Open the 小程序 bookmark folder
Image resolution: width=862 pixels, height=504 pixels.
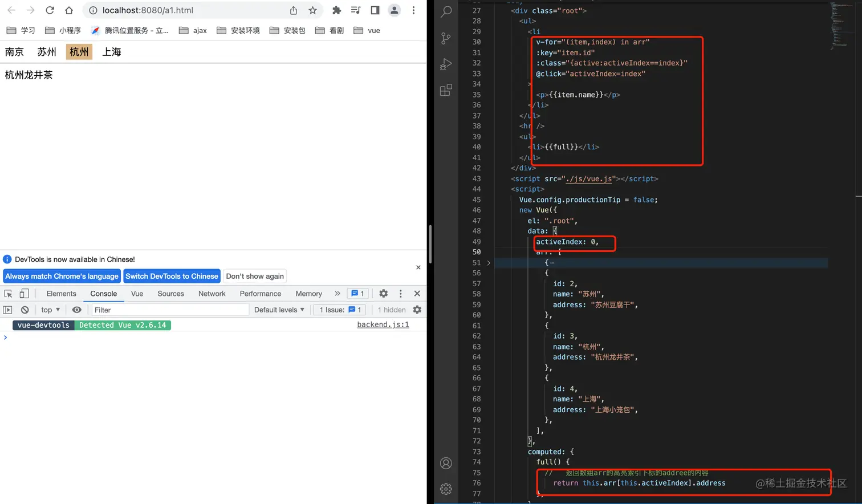63,30
